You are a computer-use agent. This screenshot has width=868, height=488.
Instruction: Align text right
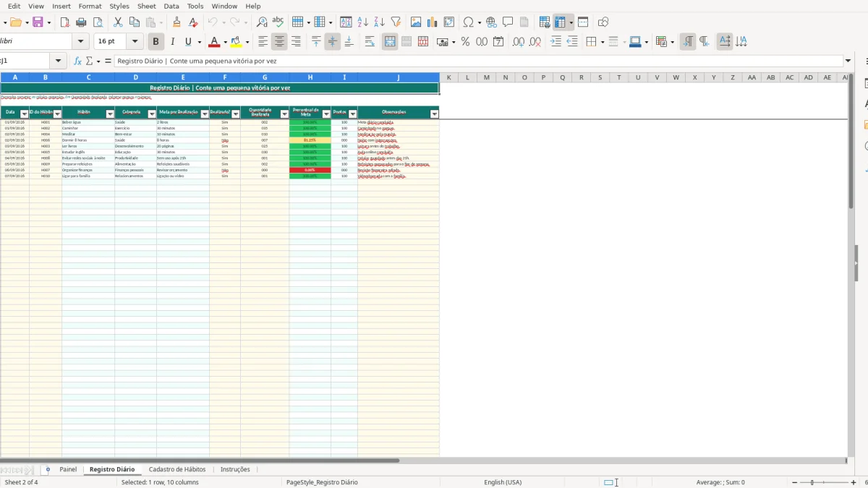pos(296,42)
